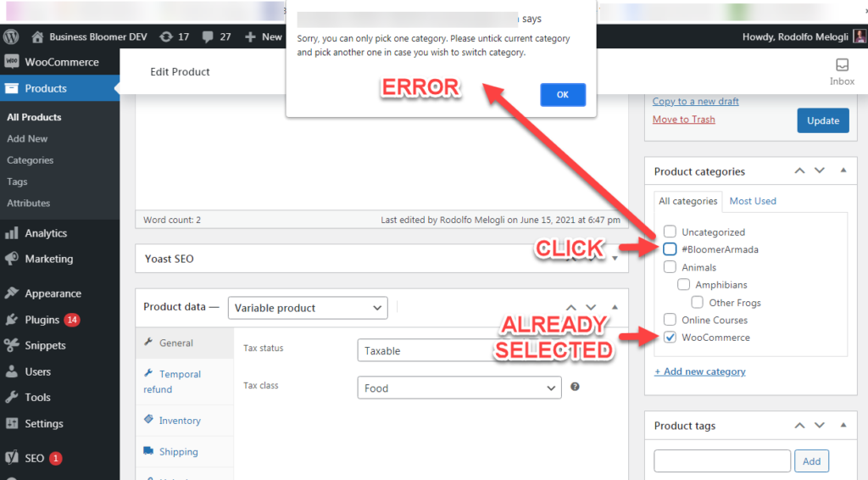This screenshot has width=868, height=480.
Task: Open the Tax class Food dropdown
Action: tap(459, 388)
